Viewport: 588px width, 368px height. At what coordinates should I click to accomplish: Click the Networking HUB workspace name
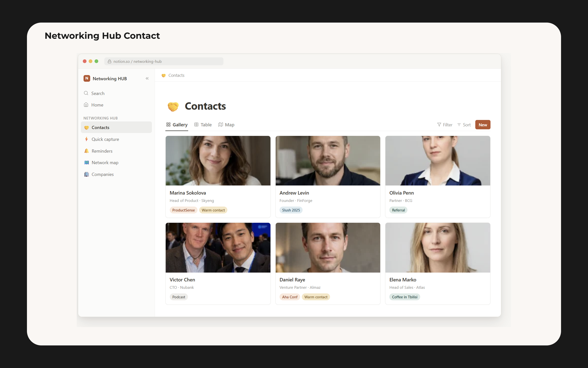click(110, 79)
